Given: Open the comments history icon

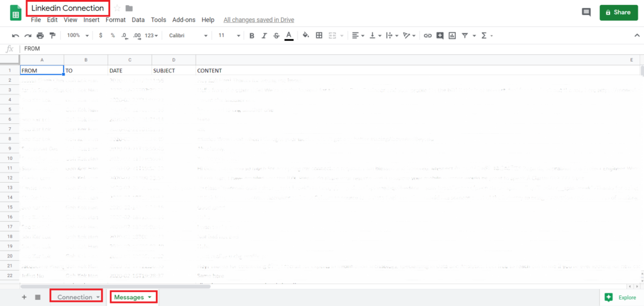Looking at the screenshot, I should pyautogui.click(x=586, y=12).
